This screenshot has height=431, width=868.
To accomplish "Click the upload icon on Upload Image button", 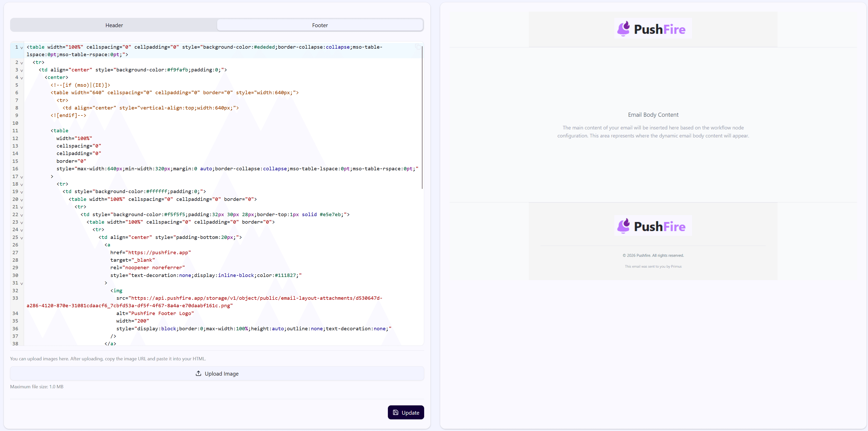I will [x=198, y=374].
